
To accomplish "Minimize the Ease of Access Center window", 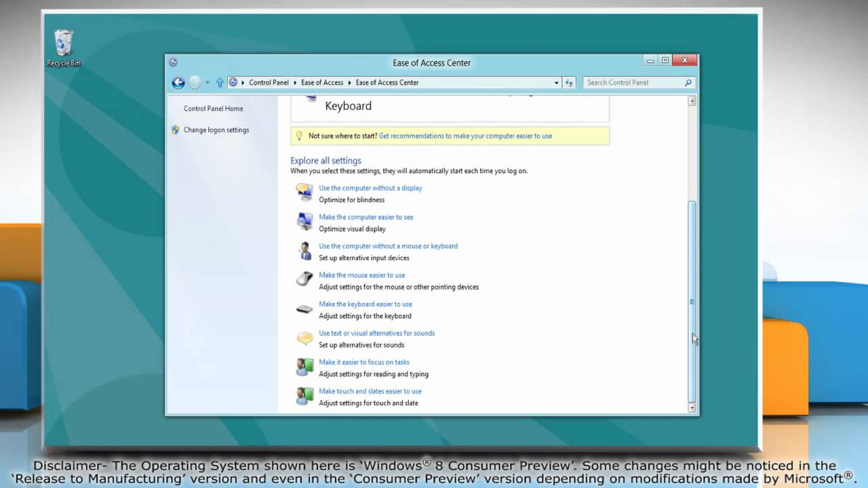I will click(651, 60).
